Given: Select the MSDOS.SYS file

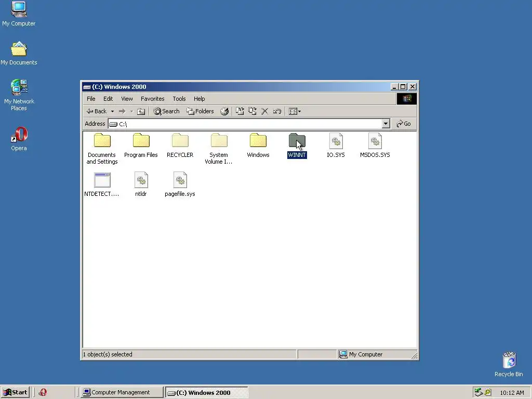Looking at the screenshot, I should pyautogui.click(x=375, y=145).
